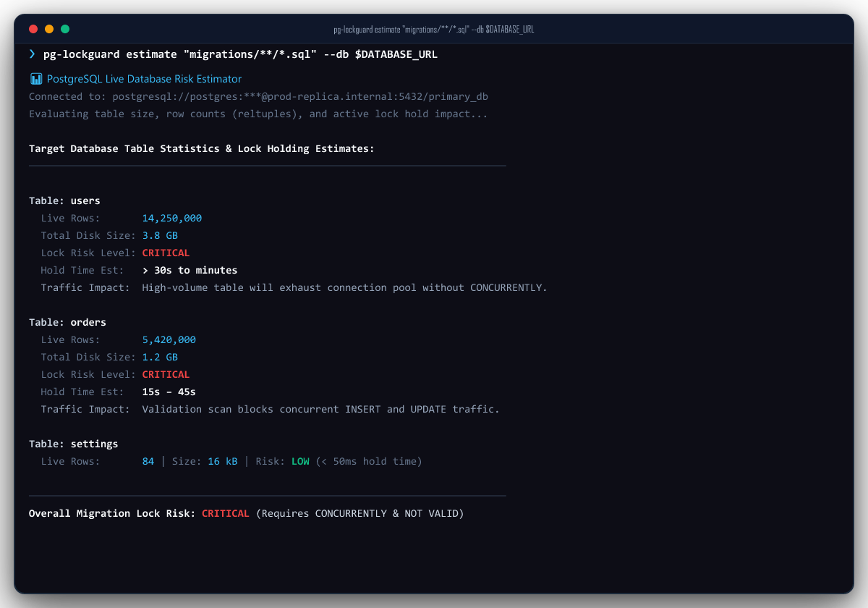Click the settings LOW risk label
The height and width of the screenshot is (608, 868).
[x=300, y=461]
